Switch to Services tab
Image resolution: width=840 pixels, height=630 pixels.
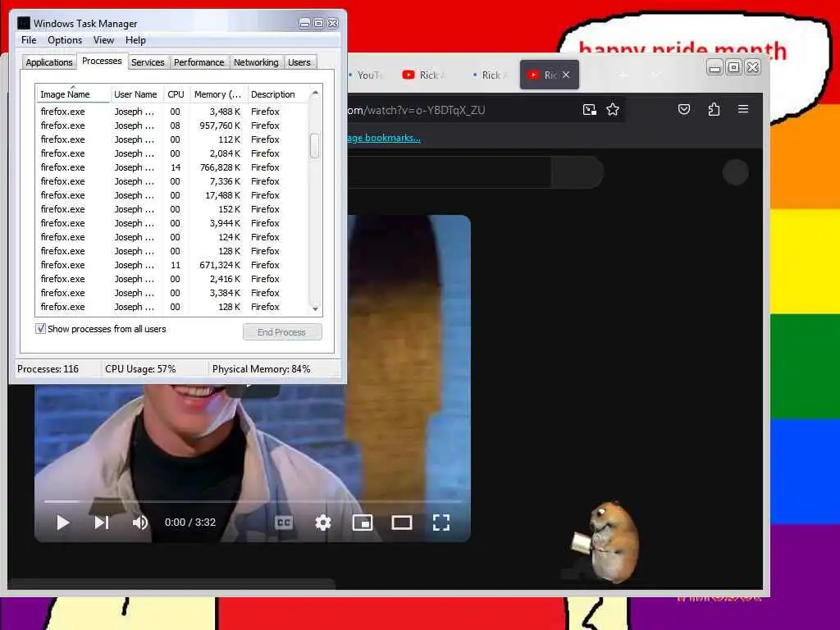pos(148,62)
